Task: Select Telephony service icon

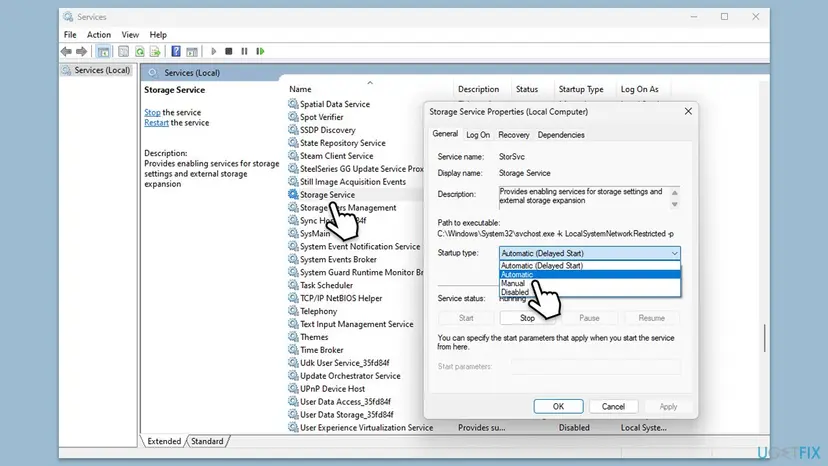Action: tap(293, 311)
